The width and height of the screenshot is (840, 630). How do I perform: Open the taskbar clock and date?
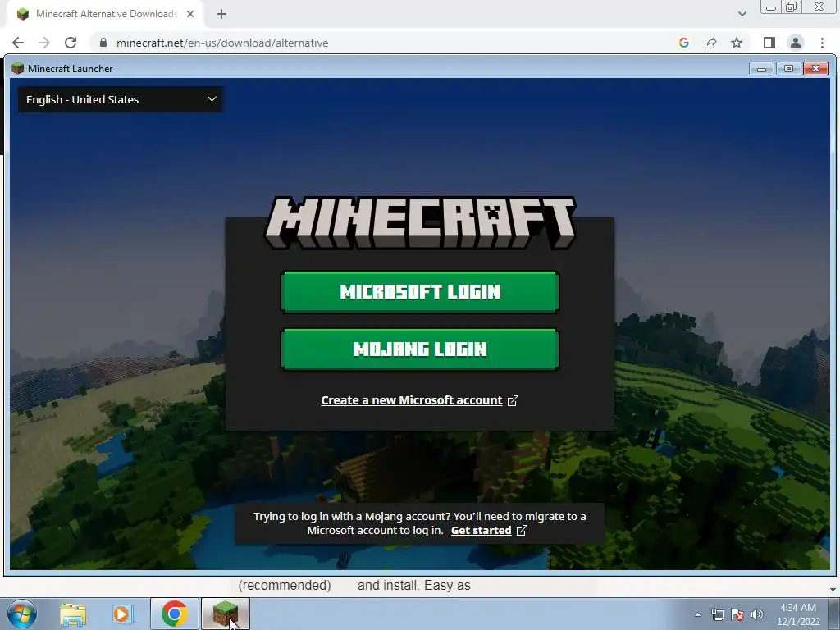click(798, 614)
